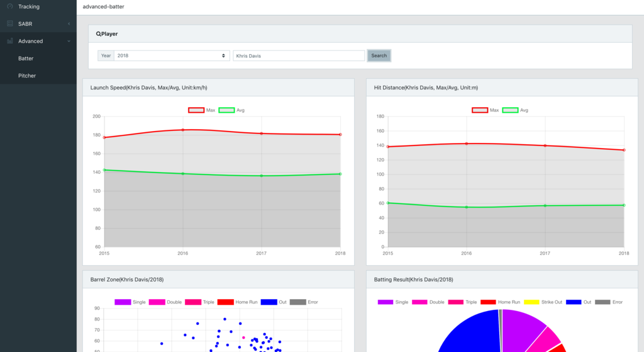The width and height of the screenshot is (644, 352).
Task: Click the advanced-batter page title
Action: point(104,6)
